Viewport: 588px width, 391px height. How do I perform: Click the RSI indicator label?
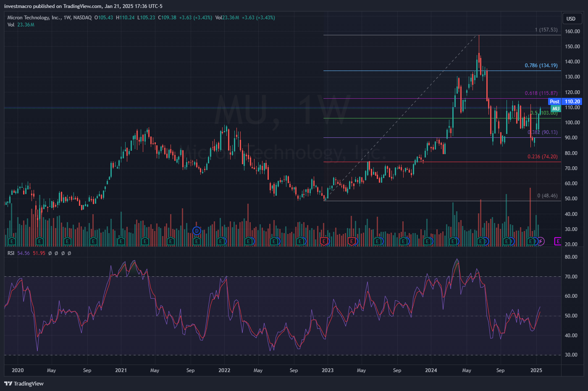pyautogui.click(x=11, y=253)
